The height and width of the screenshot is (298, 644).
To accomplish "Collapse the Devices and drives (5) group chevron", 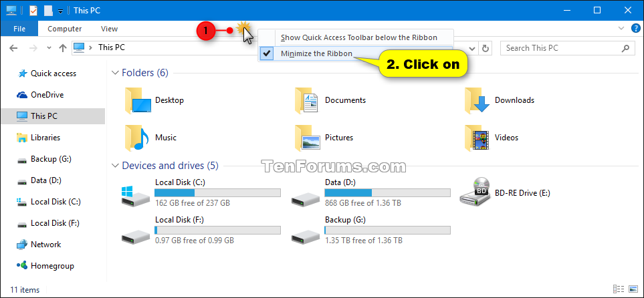I will (x=115, y=166).
